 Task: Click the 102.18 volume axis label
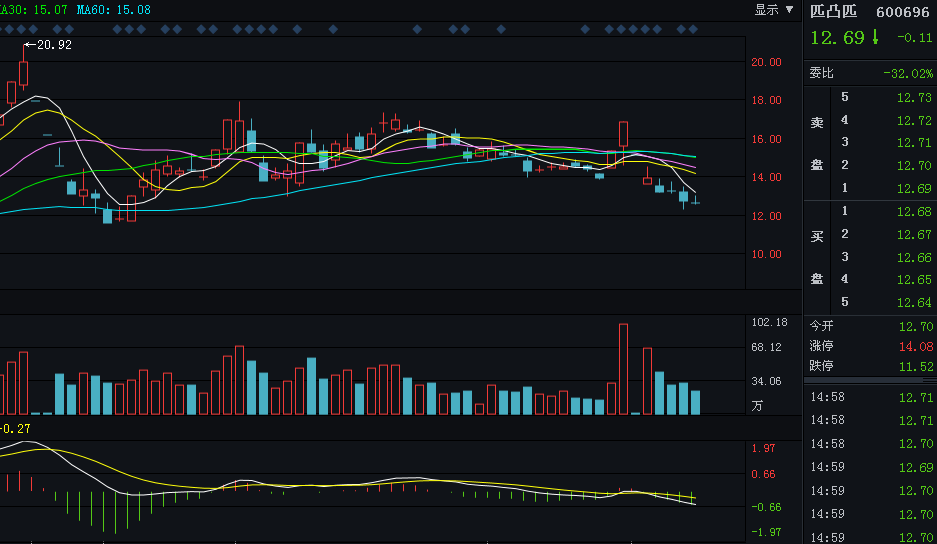[769, 322]
